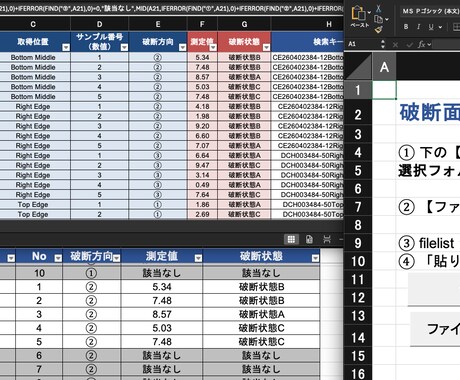
Task: Click the 破断面 title text
Action: (x=429, y=112)
